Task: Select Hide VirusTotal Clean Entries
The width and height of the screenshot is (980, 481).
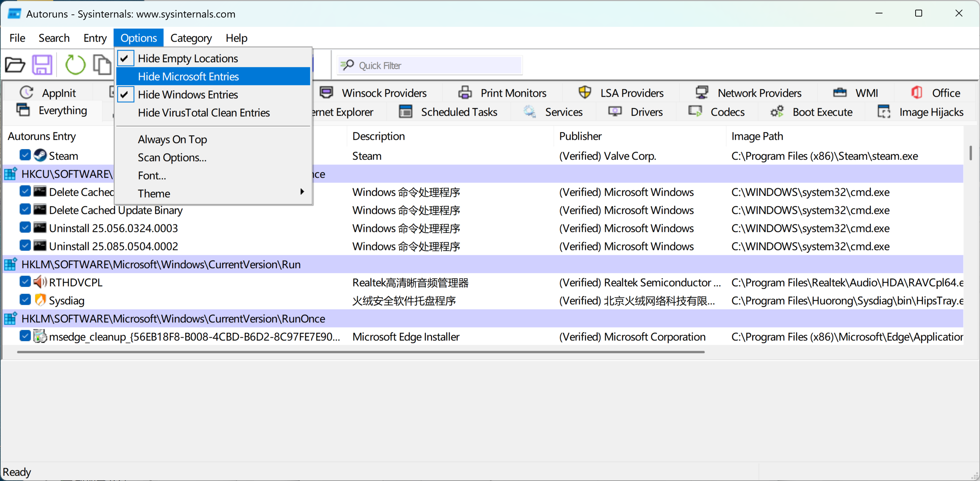Action: pyautogui.click(x=213, y=113)
